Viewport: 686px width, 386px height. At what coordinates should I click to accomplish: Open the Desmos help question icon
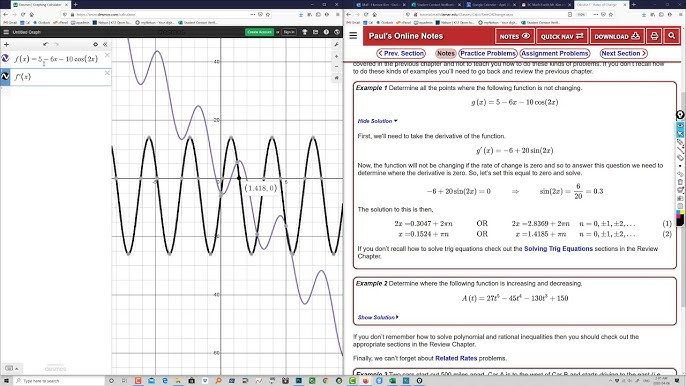pos(326,32)
